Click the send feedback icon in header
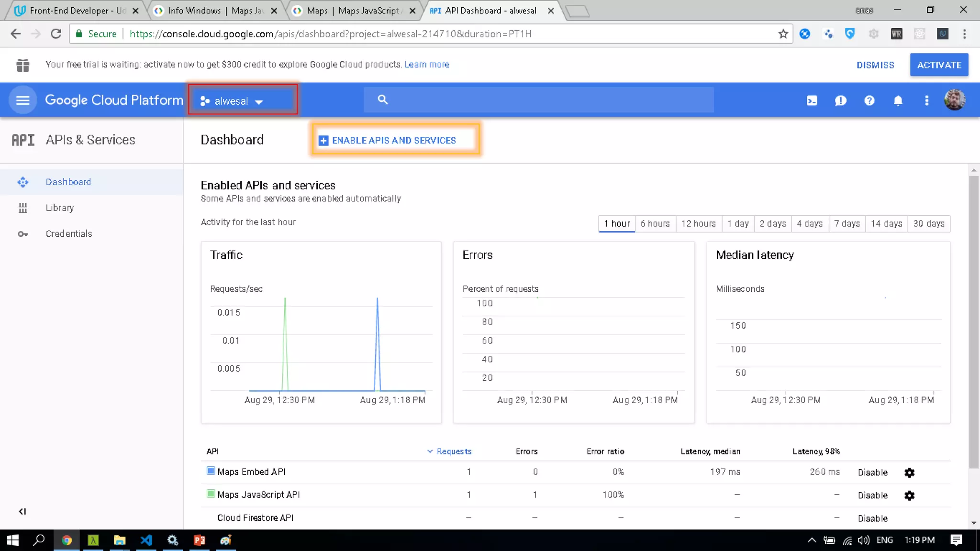 coord(840,100)
